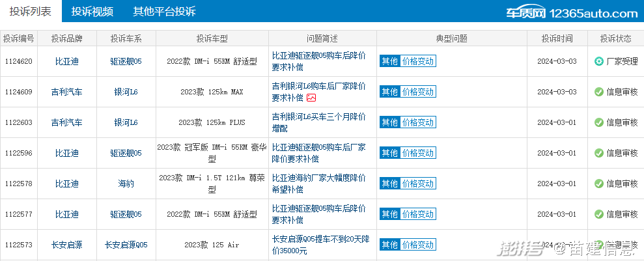Image resolution: width=644 pixels, height=261 pixels.
Task: Click 价格变动 tag in row 1124620
Action: [x=417, y=62]
